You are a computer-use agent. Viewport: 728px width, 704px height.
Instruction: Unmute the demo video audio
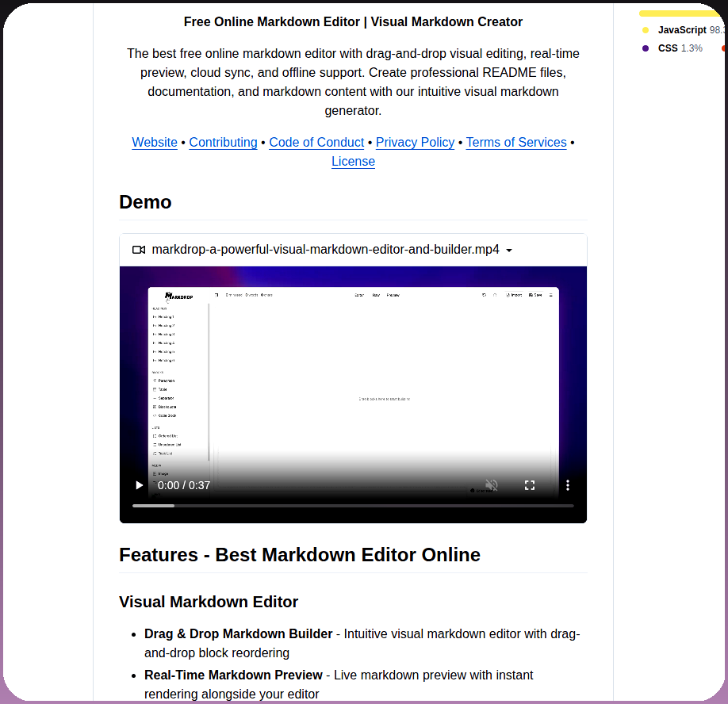pos(491,485)
